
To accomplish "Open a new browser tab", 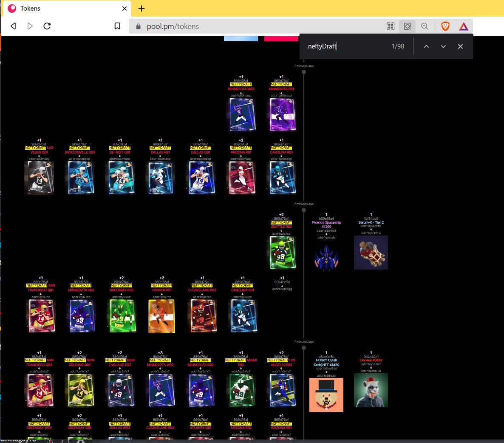I will pyautogui.click(x=142, y=9).
